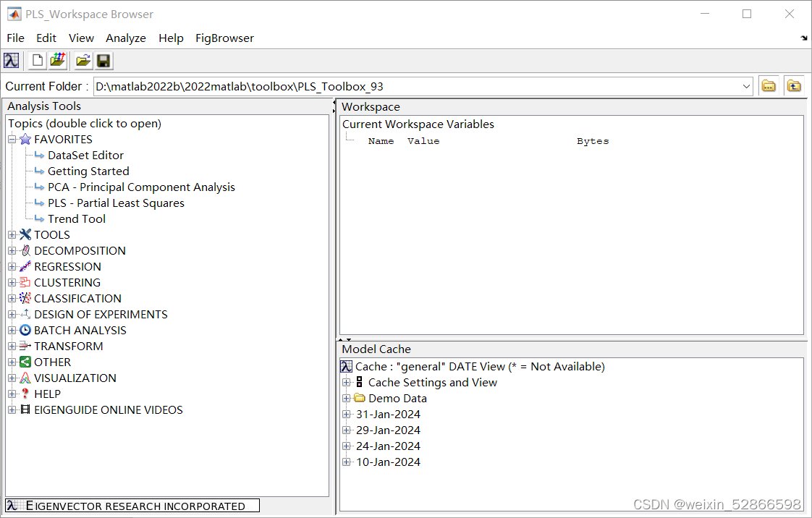Screen dimensions: 812x518
Task: Open the FigBrowser menu
Action: (224, 38)
